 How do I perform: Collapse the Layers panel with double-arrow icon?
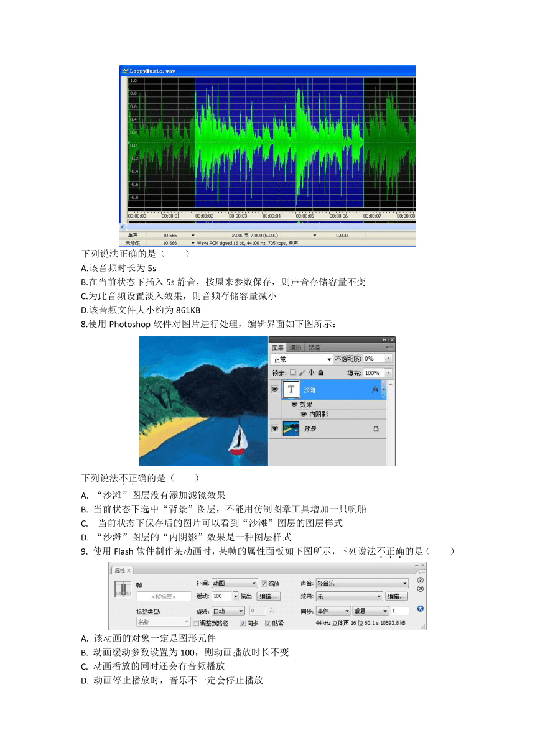pyautogui.click(x=384, y=339)
